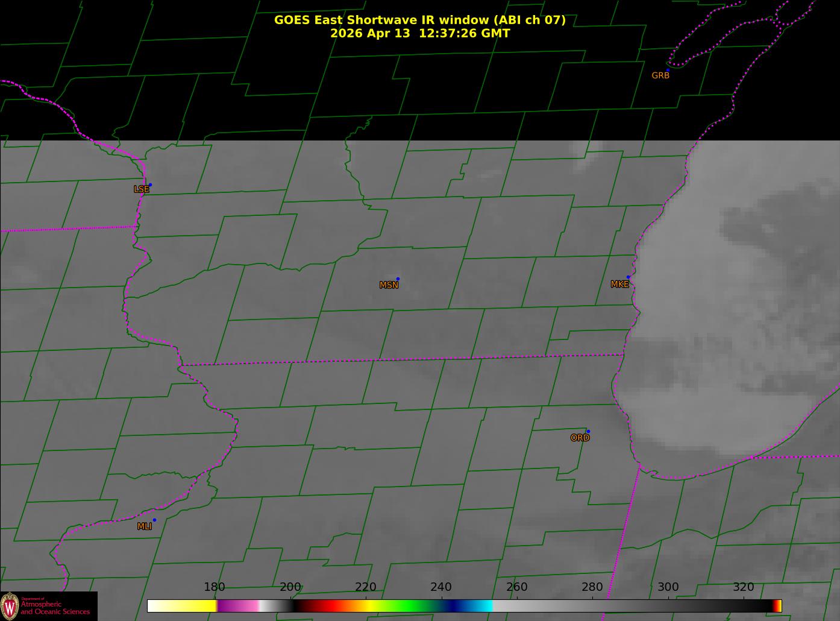Click the "Atmospheric and Oceanic Sciences" logo text
The image size is (840, 621).
[55, 608]
